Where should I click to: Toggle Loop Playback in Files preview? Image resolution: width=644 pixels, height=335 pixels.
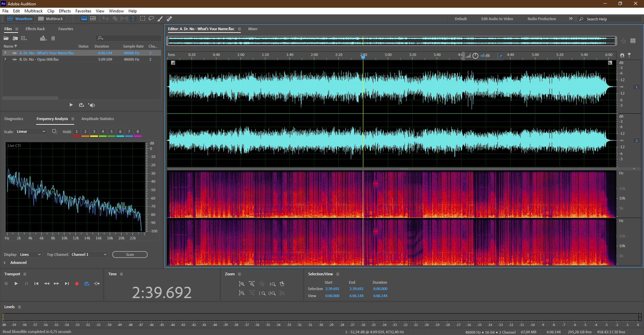tap(82, 105)
